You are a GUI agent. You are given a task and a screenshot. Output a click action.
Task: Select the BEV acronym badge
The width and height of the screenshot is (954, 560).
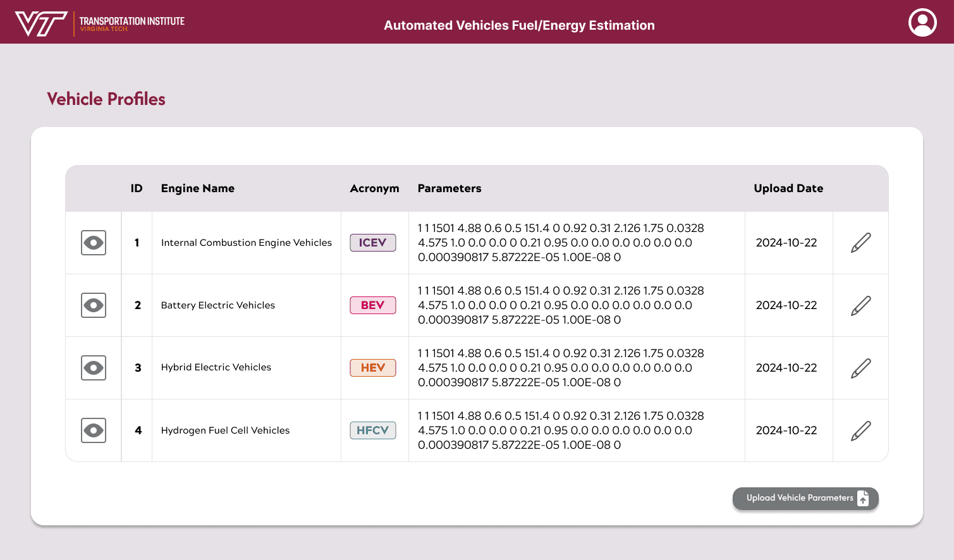373,305
